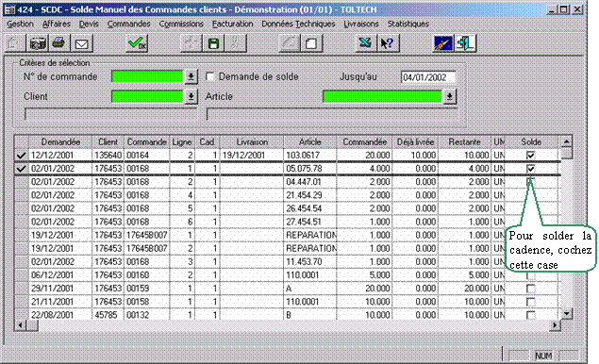Viewport: 599px width, 364px height.
Task: Open the Commandes menu
Action: 128,24
